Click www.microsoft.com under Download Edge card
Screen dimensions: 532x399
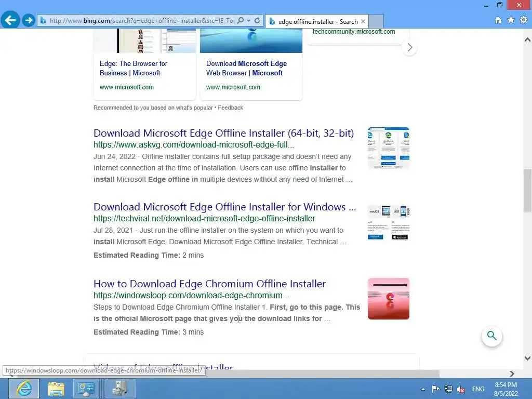pos(233,87)
